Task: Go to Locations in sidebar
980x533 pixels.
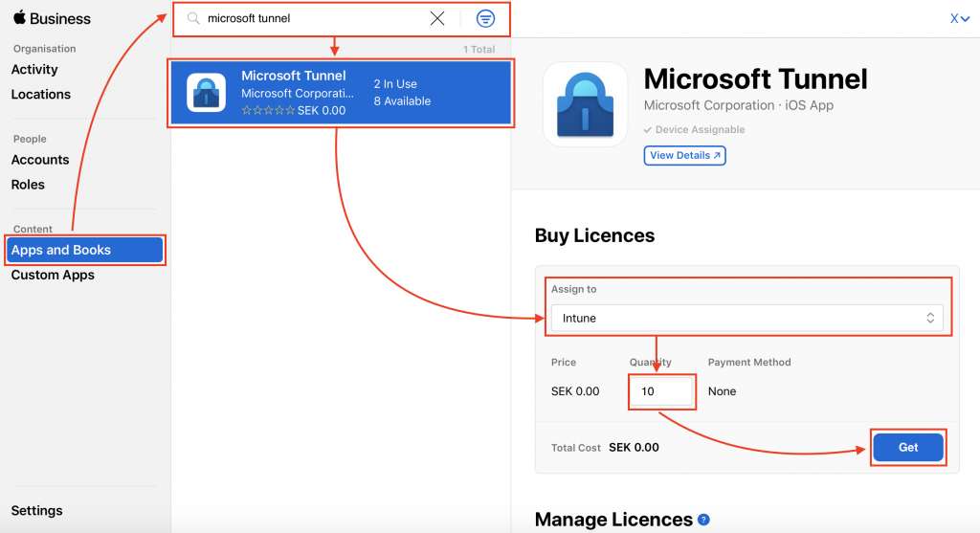Action: (41, 95)
